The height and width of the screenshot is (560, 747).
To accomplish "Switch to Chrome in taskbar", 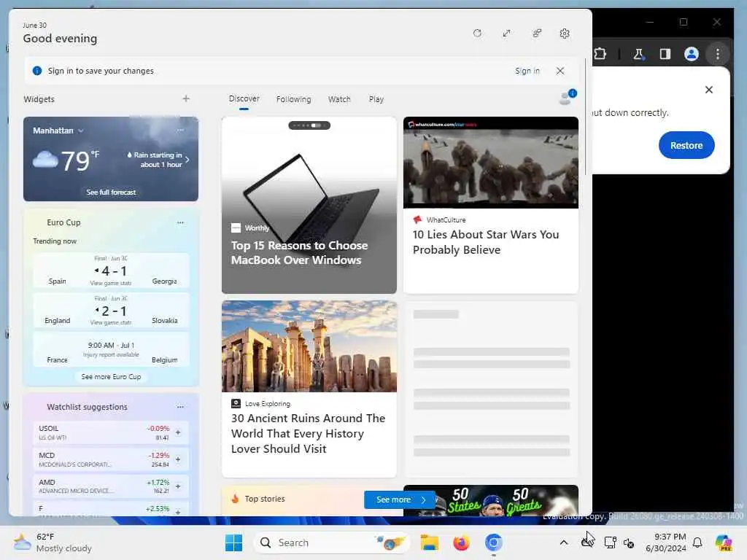I will point(494,542).
